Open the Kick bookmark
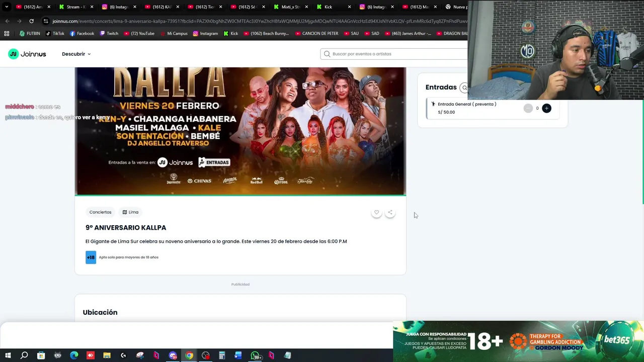The width and height of the screenshot is (644, 362). tap(231, 34)
